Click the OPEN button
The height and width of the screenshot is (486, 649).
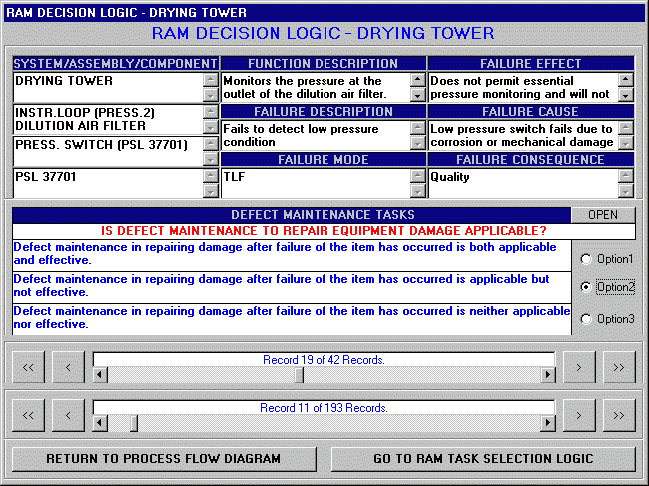click(x=603, y=215)
